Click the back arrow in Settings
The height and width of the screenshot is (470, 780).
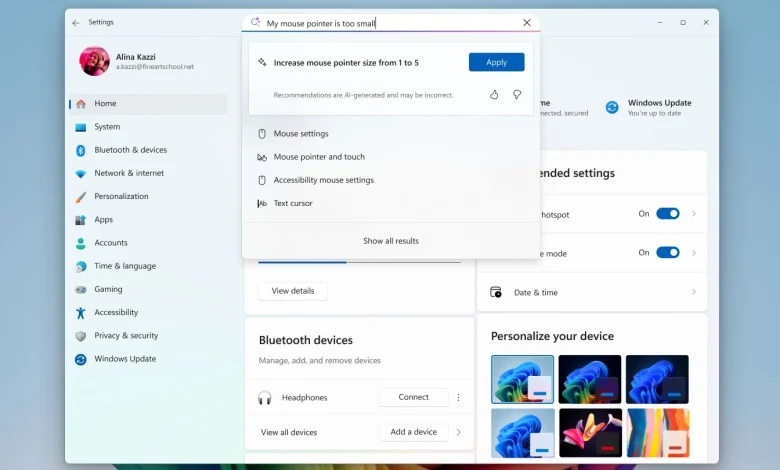tap(76, 23)
